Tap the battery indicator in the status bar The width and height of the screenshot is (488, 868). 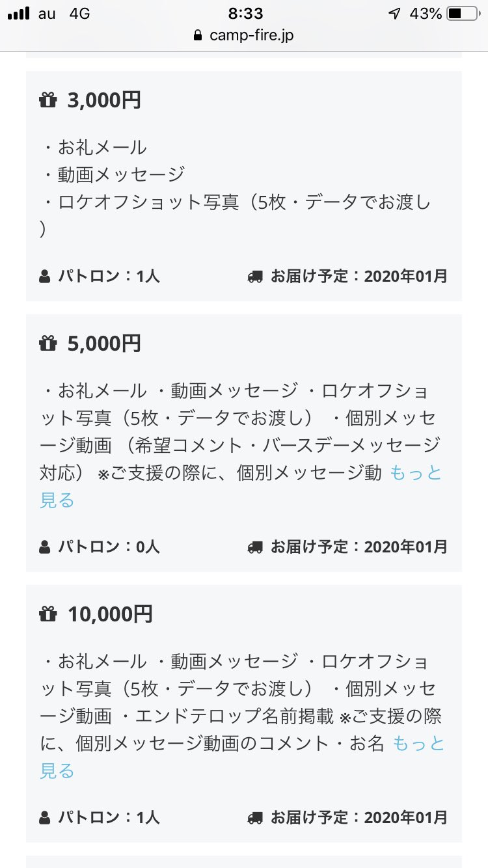tap(463, 13)
